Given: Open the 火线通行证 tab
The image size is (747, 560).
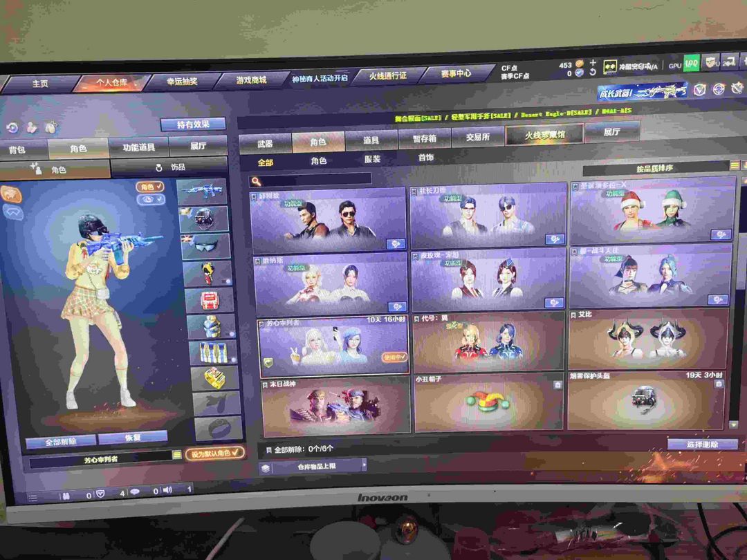Looking at the screenshot, I should 387,76.
